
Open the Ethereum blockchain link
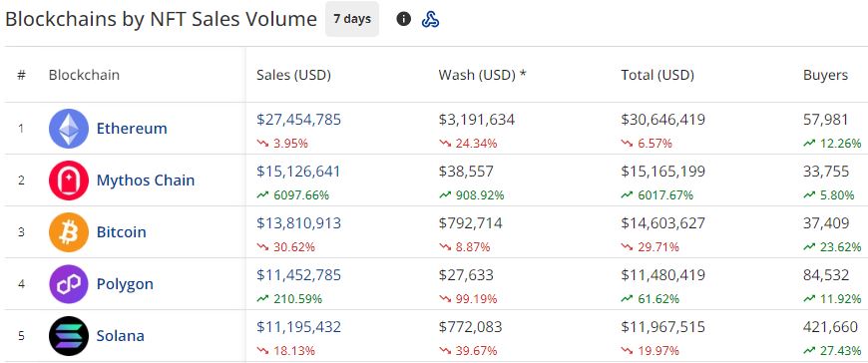click(x=132, y=129)
